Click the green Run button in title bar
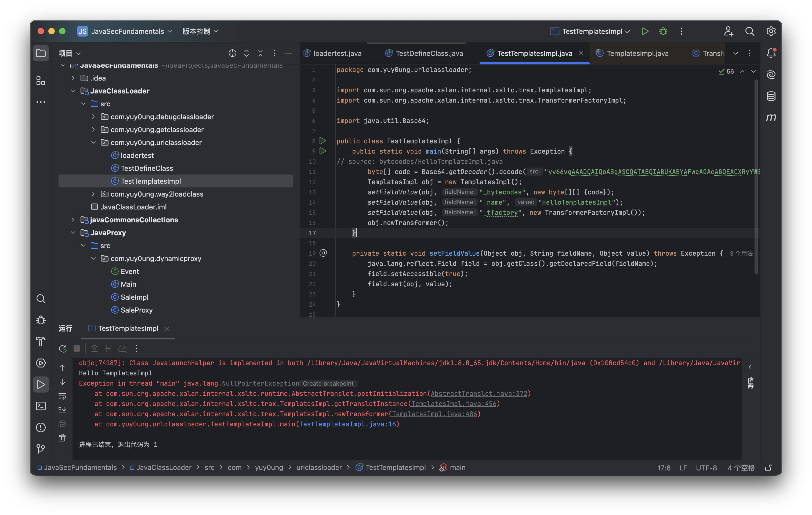Screen dimensions: 812x515 (x=645, y=31)
